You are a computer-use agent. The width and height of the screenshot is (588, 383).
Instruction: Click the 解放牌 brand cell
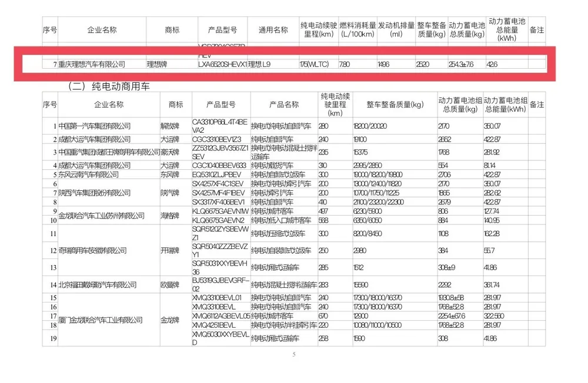(170, 126)
